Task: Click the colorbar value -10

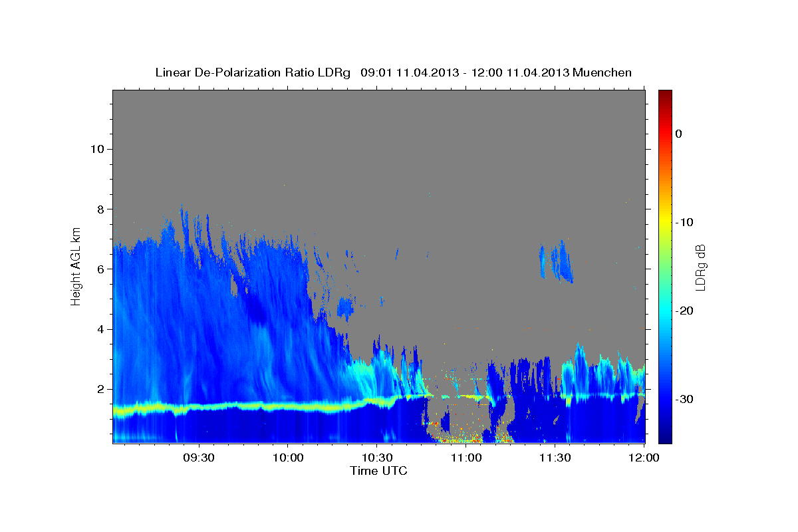Action: [684, 222]
